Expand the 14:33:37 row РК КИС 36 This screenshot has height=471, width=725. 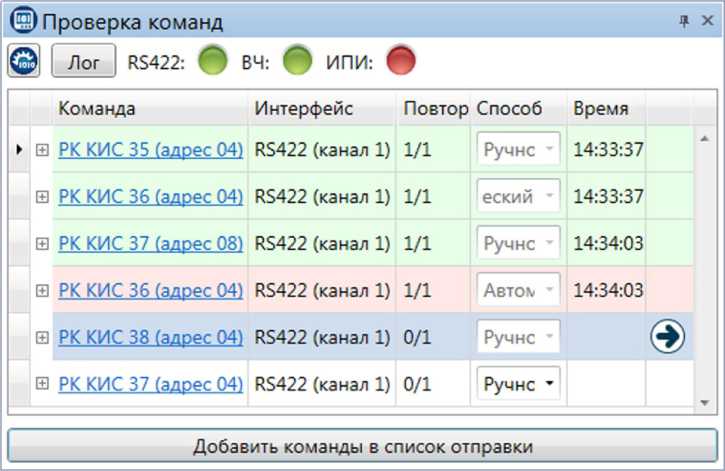pyautogui.click(x=42, y=197)
